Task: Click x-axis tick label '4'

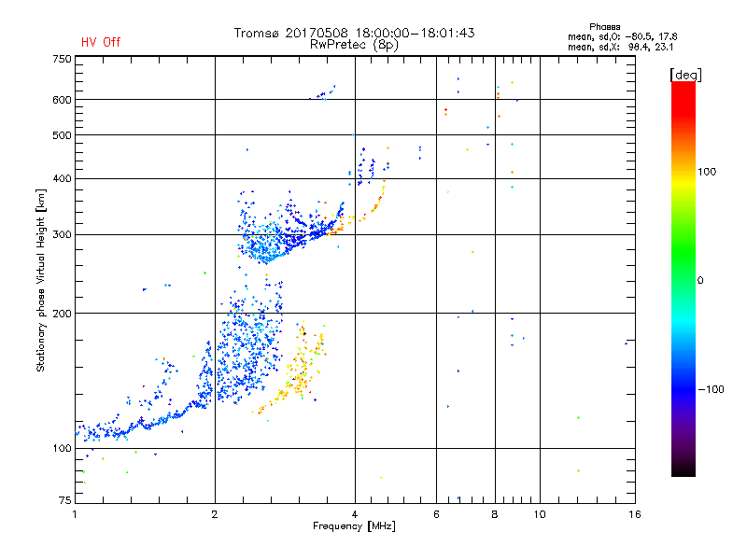Action: click(x=355, y=514)
